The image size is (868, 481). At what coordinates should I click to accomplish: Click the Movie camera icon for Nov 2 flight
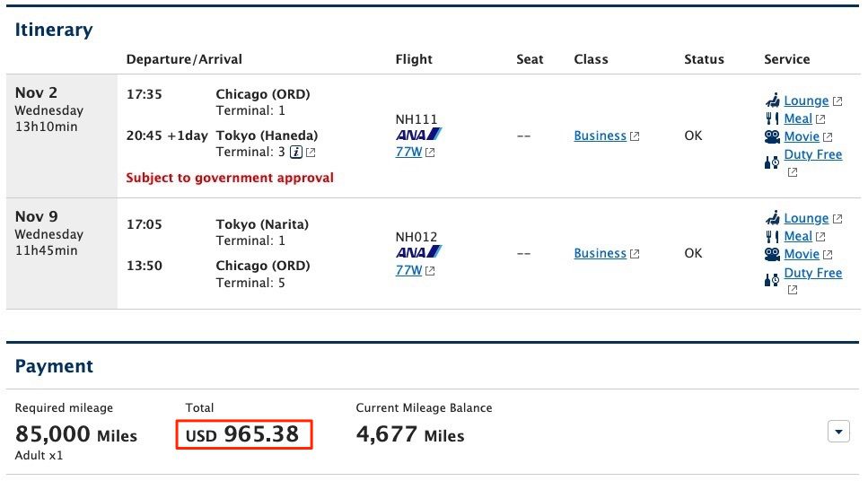772,136
